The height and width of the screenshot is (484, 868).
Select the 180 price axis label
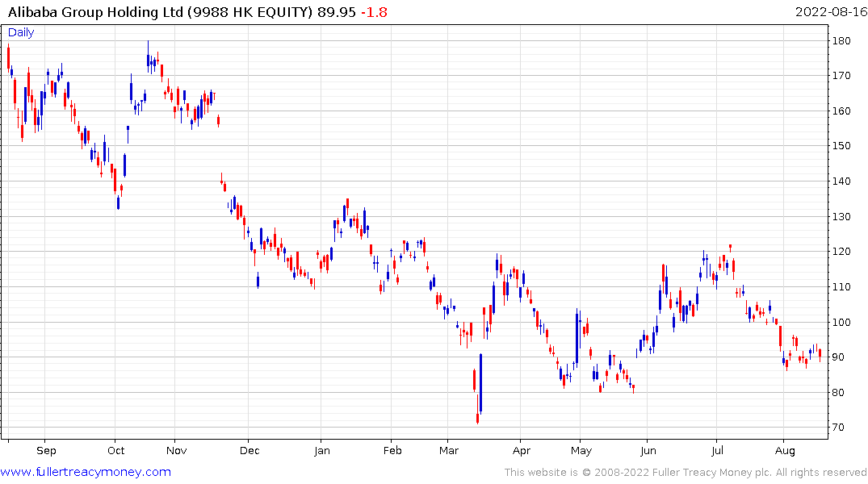click(x=841, y=41)
